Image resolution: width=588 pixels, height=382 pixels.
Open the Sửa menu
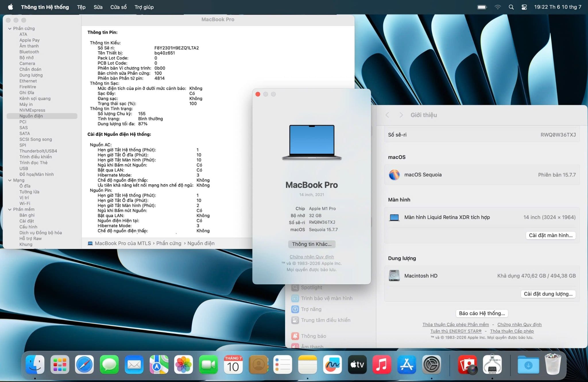coord(98,7)
